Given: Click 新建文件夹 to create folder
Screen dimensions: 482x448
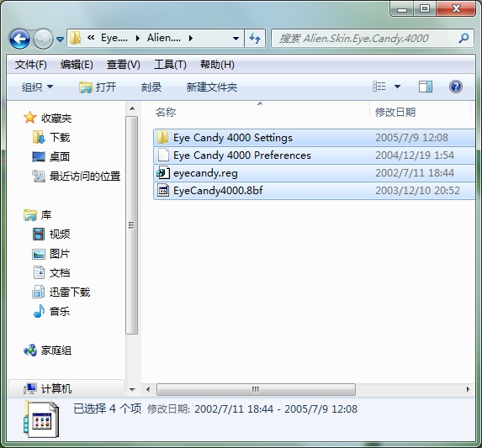Looking at the screenshot, I should (x=212, y=87).
